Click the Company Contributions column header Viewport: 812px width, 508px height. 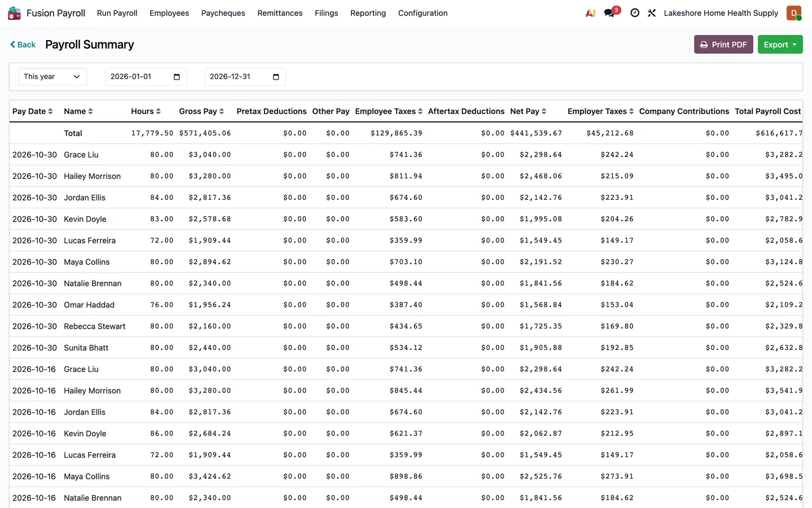click(x=684, y=111)
